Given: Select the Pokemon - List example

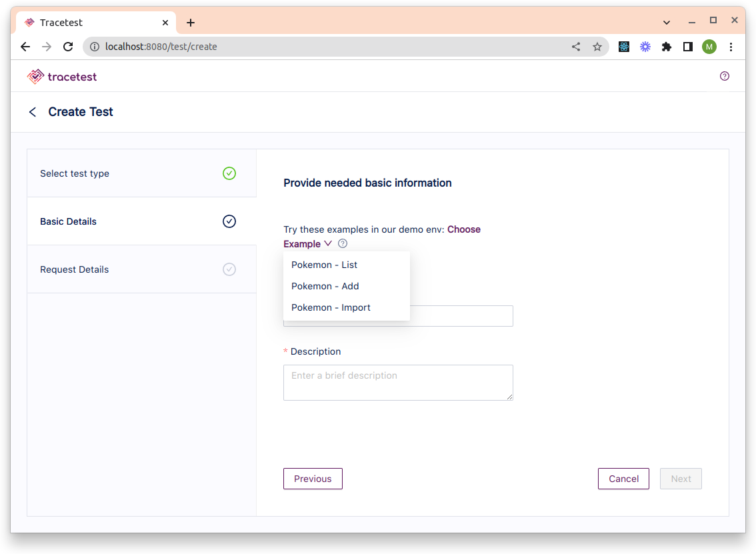Looking at the screenshot, I should click(346, 265).
